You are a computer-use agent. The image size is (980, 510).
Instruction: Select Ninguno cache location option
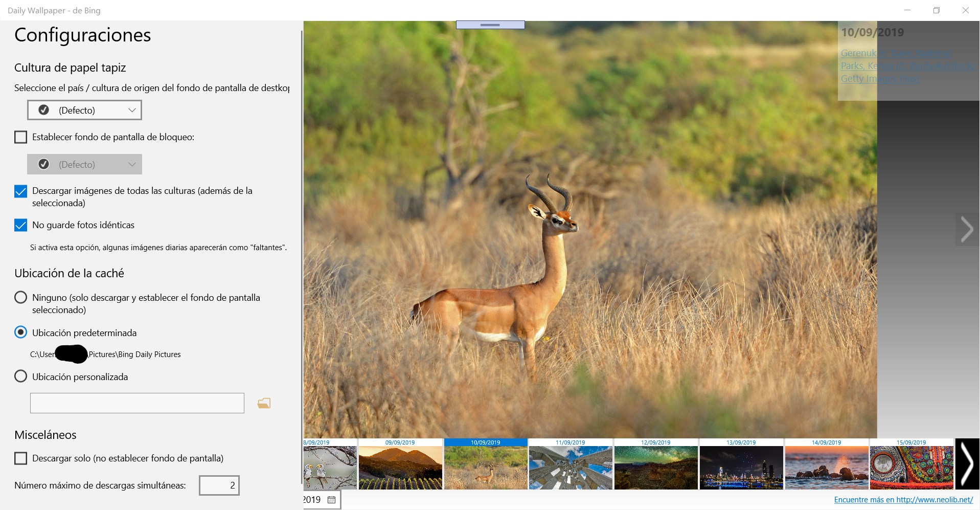(20, 297)
